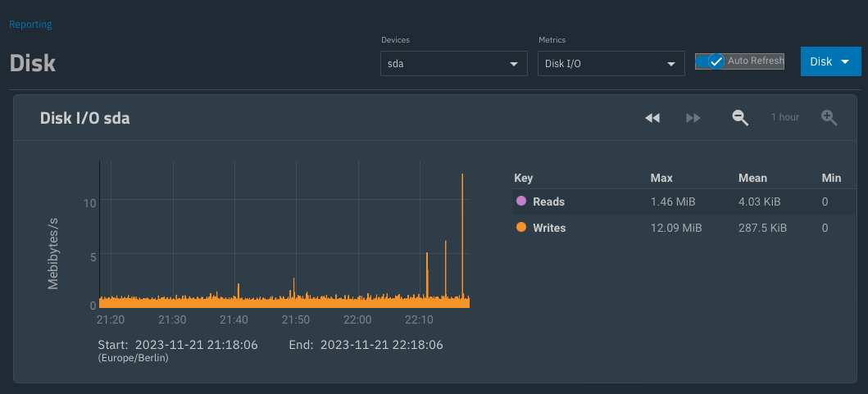
Task: Click the 22:00 x-axis tick label
Action: click(x=357, y=319)
